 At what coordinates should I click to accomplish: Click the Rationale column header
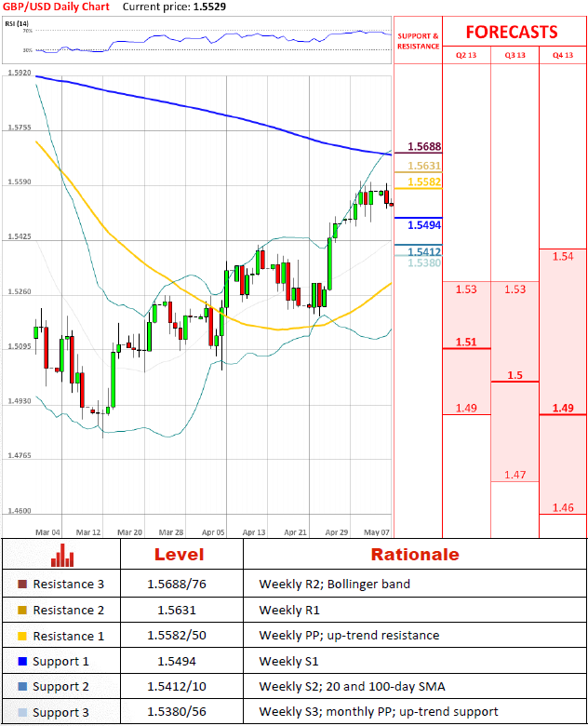click(415, 554)
